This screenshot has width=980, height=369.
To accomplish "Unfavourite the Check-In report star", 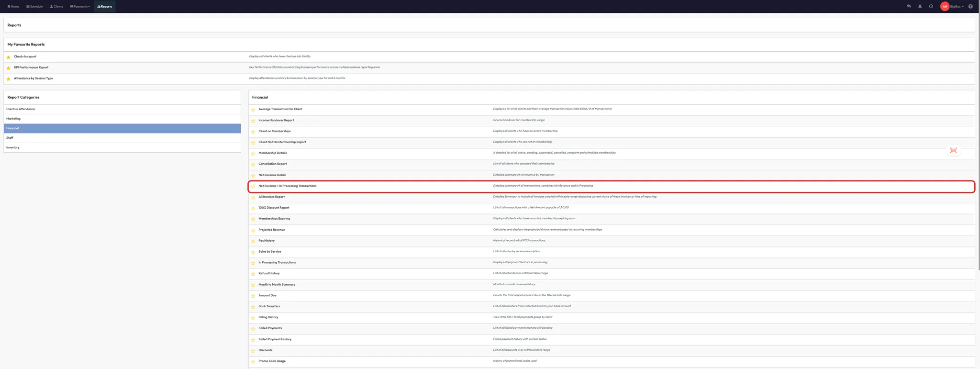I will [9, 57].
